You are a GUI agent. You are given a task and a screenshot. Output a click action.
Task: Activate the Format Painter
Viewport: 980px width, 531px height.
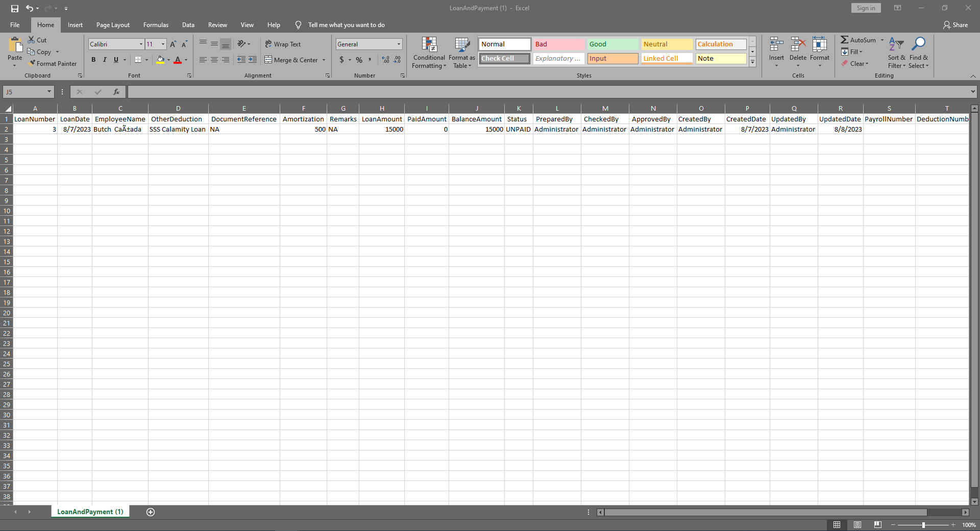53,63
